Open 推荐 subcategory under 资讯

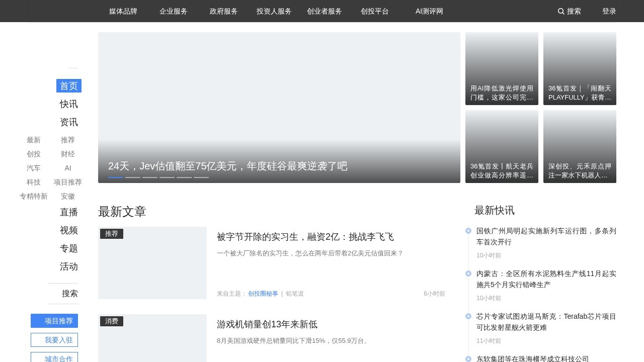click(68, 140)
